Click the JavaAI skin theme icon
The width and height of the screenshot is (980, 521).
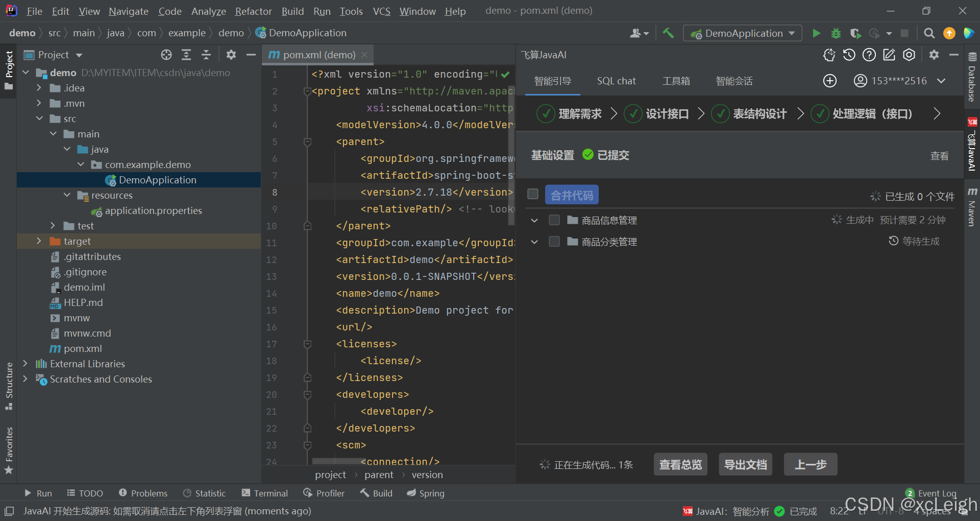pyautogui.click(x=829, y=55)
